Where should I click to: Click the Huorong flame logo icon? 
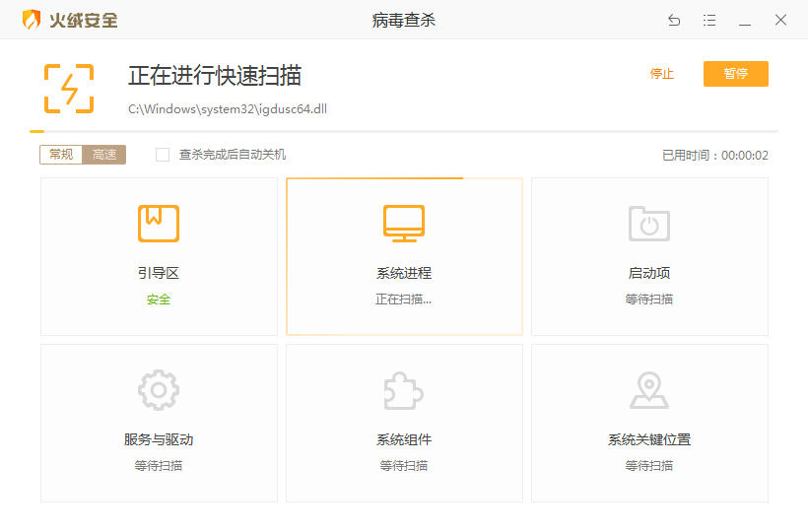[x=33, y=20]
